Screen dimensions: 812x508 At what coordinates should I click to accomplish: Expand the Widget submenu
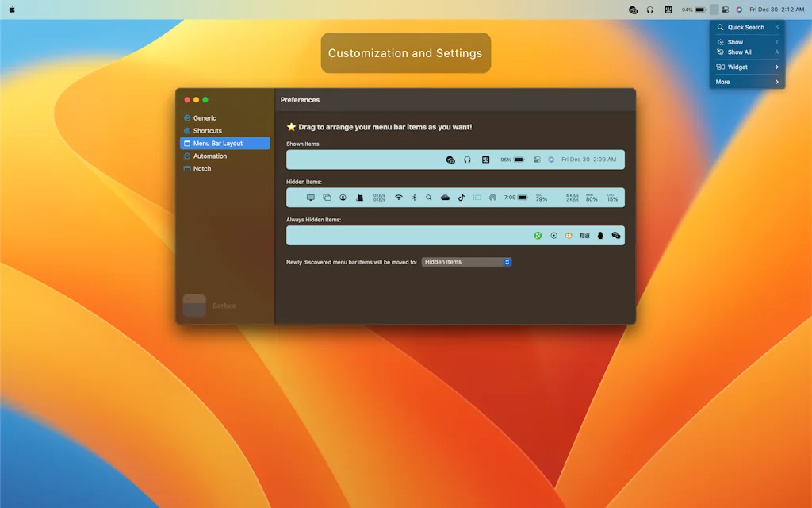point(745,67)
